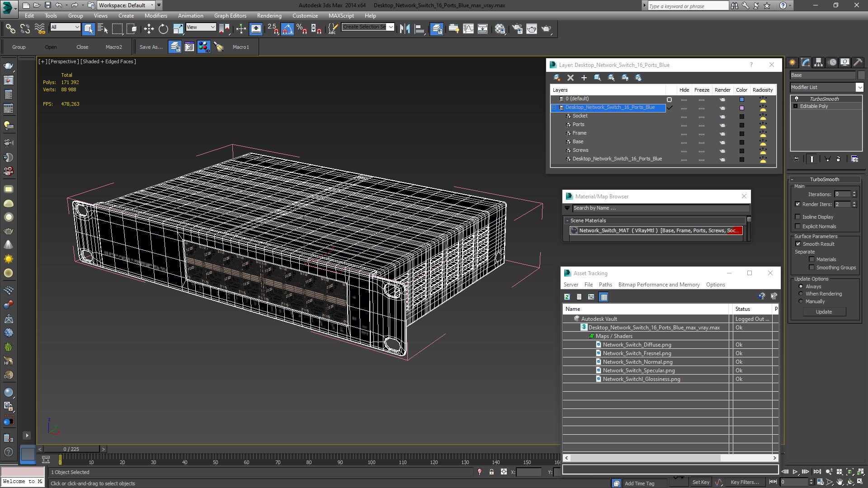Viewport: 868px width, 488px height.
Task: Click the Key Filters... button
Action: [x=745, y=482]
